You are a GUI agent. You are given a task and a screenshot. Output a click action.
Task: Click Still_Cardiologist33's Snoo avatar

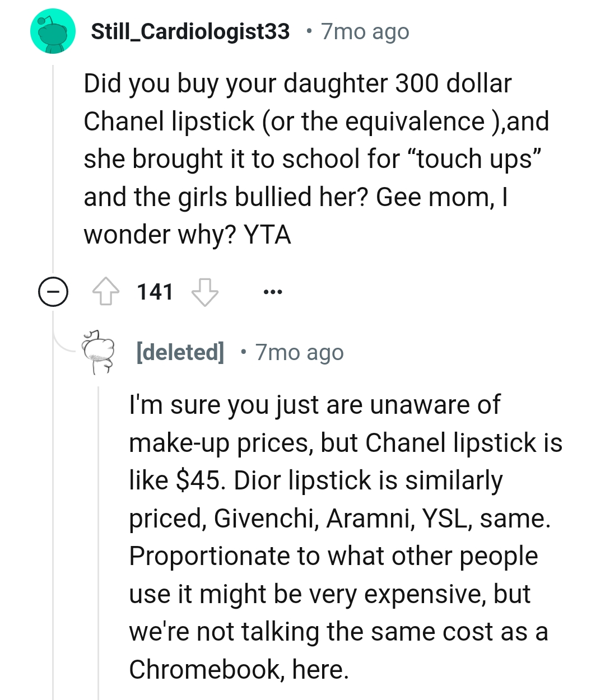(53, 31)
